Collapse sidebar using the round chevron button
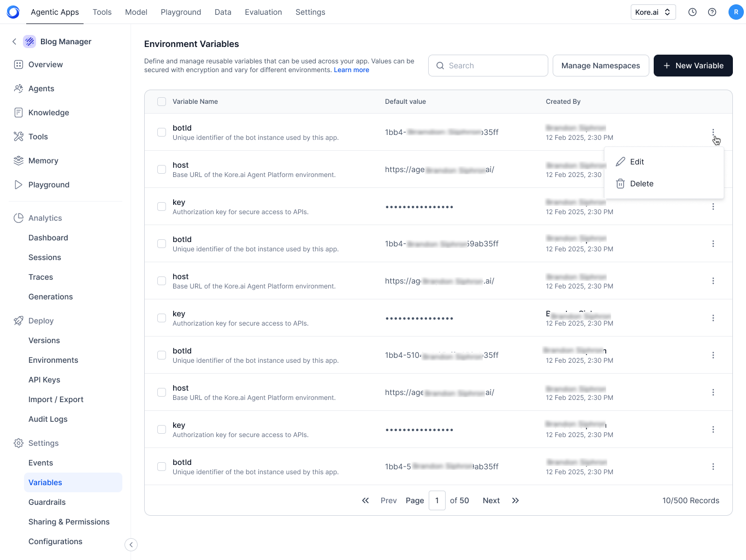Viewport: 746px width, 560px height. (x=131, y=545)
